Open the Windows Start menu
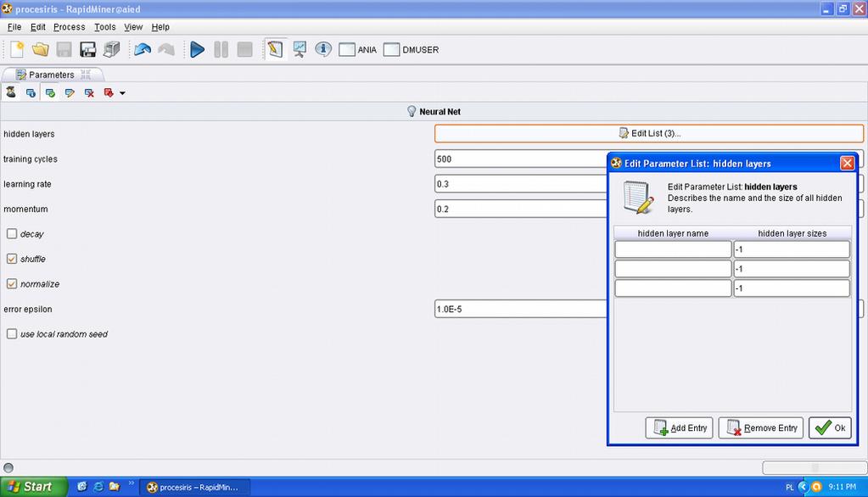 click(33, 487)
